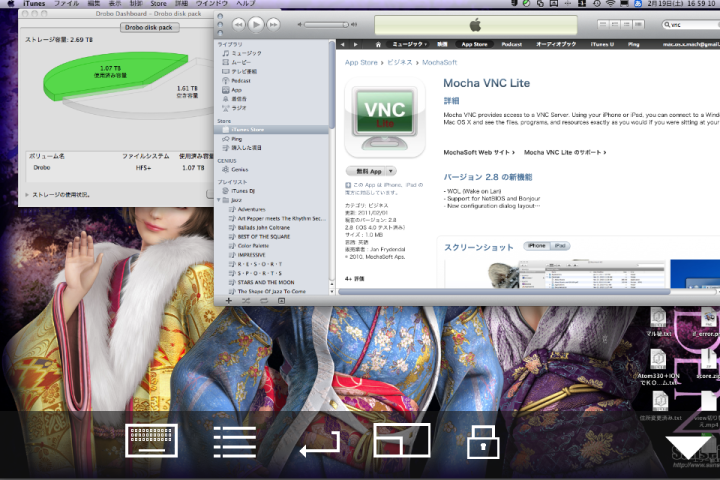This screenshot has width=720, height=480.
Task: Expand ストレージの使用状況 in Drobo Dashboard
Action: coord(27,195)
